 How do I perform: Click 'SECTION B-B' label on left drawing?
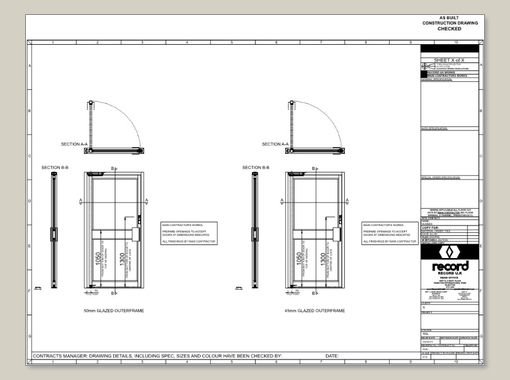click(x=55, y=167)
